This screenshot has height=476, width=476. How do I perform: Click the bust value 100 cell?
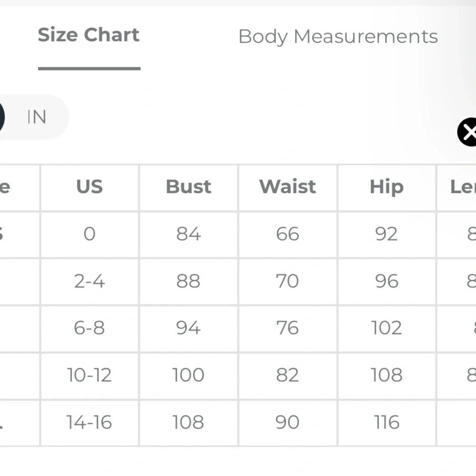click(188, 376)
